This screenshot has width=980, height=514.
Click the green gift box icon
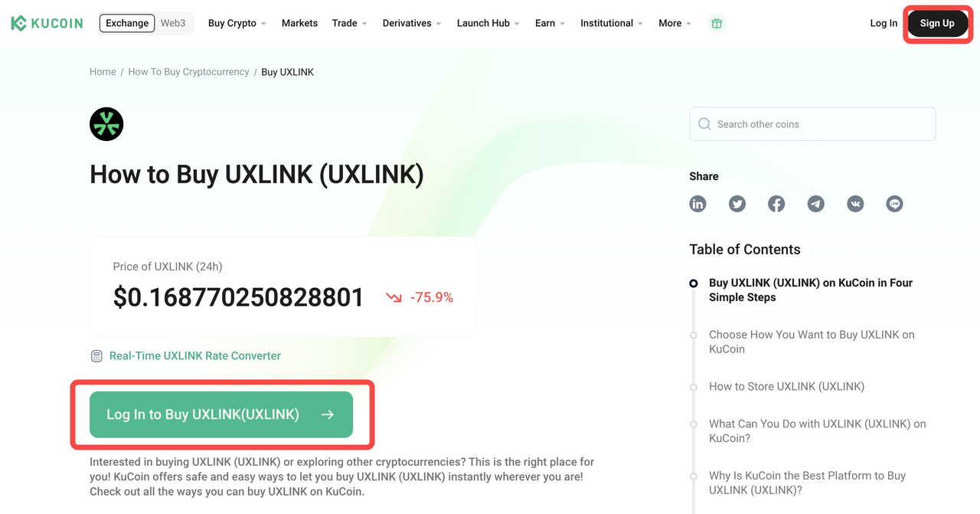(x=717, y=23)
